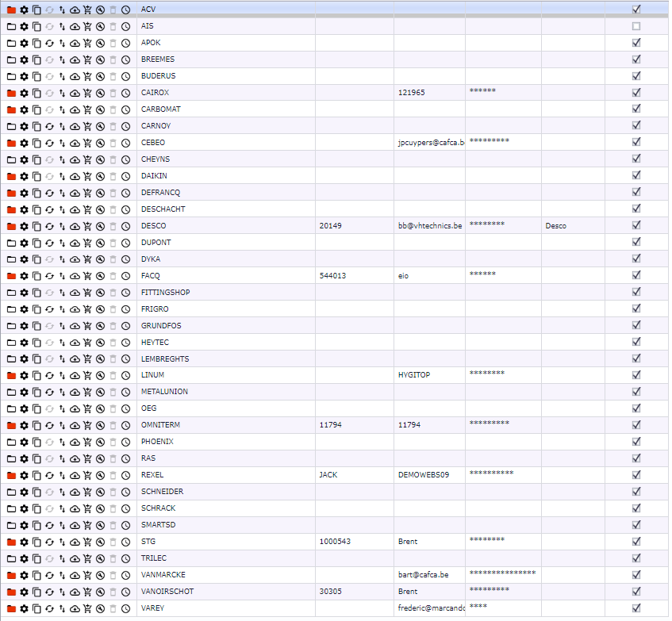Click cloud download icon in SCHNEIDER row
This screenshot has width=672, height=621.
(75, 492)
